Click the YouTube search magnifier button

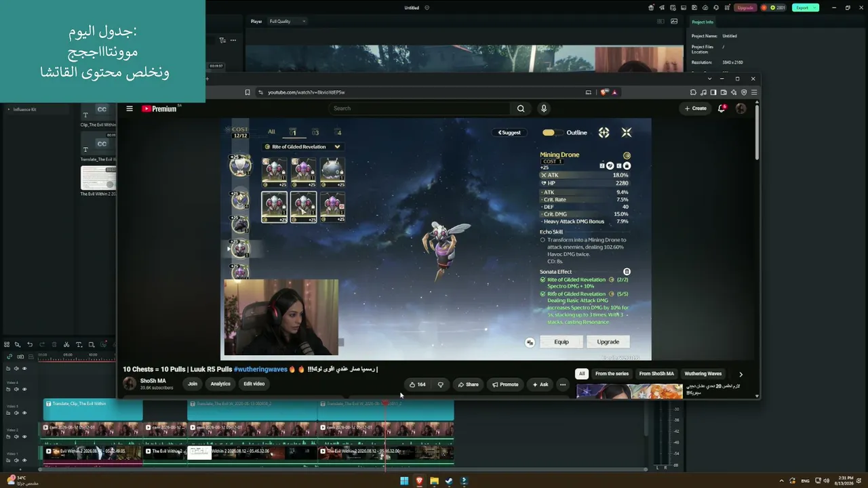click(521, 108)
